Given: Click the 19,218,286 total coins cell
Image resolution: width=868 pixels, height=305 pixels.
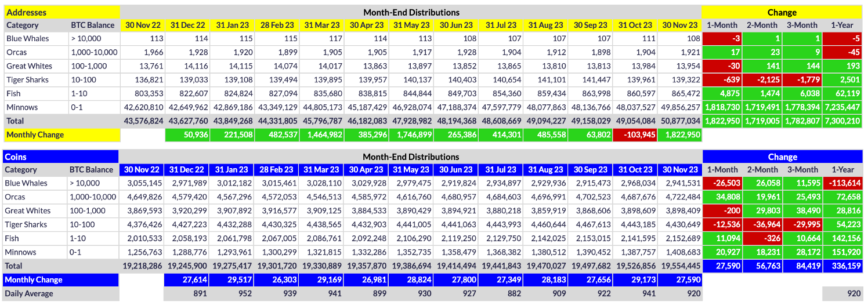Looking at the screenshot, I should click(142, 266).
